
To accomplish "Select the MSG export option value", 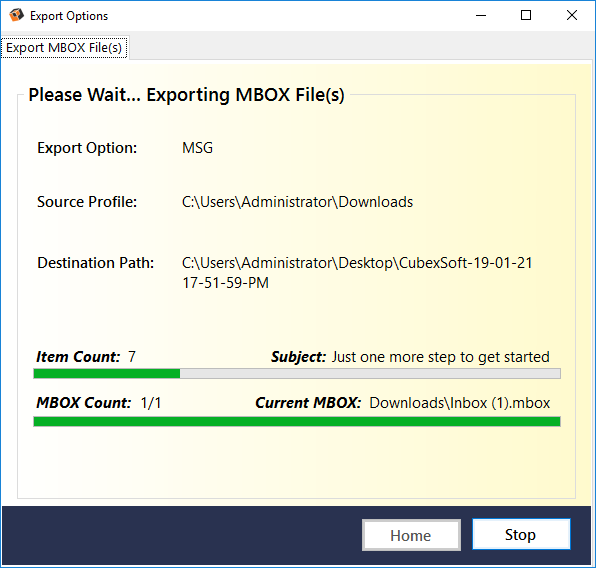I will [x=197, y=148].
